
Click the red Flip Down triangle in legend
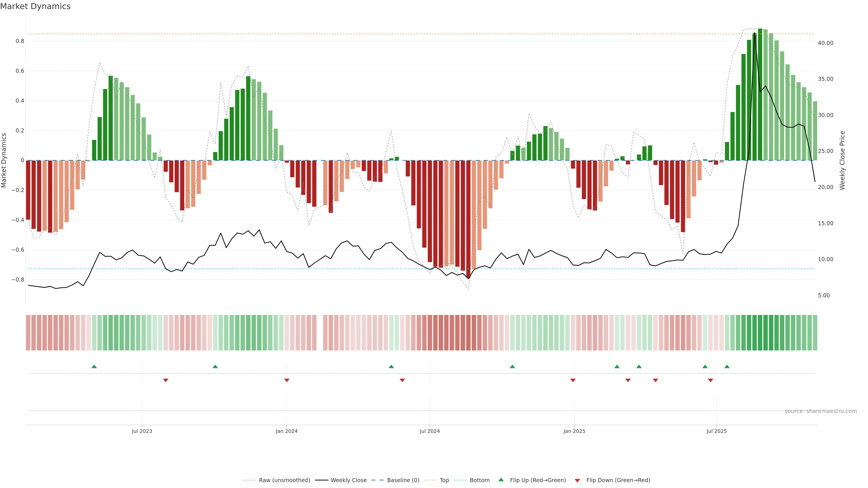577,481
